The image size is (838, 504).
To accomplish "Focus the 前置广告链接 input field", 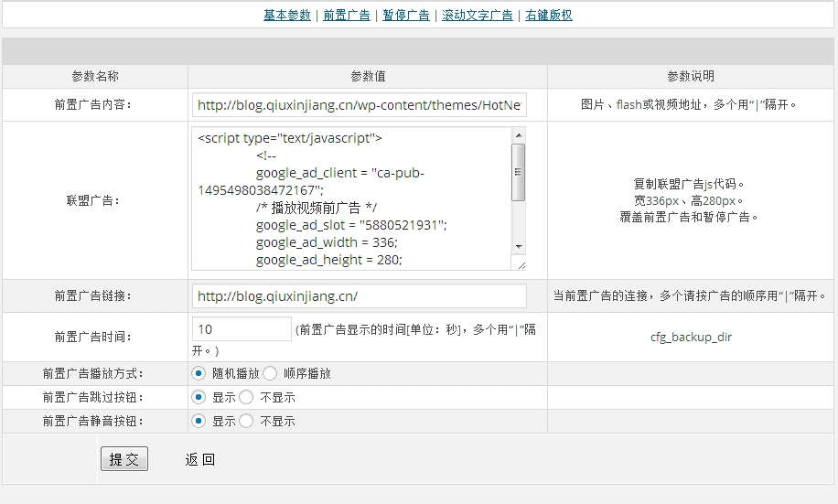I will click(360, 296).
